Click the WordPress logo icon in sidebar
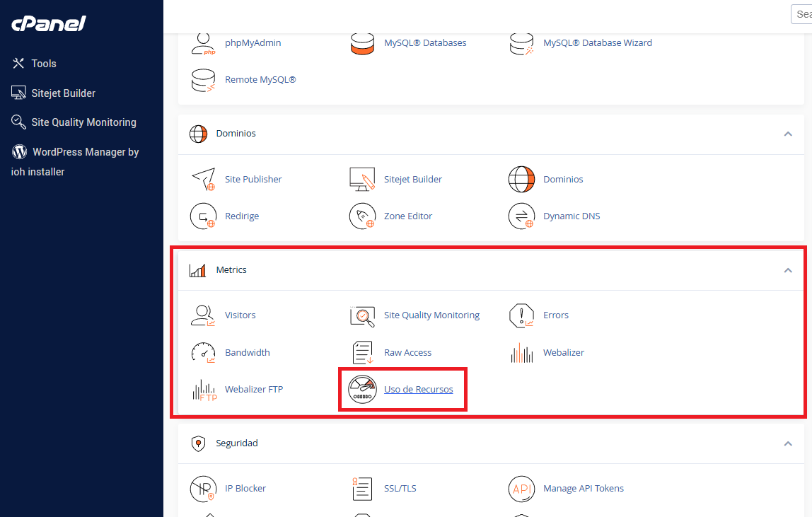The image size is (812, 517). (x=20, y=152)
